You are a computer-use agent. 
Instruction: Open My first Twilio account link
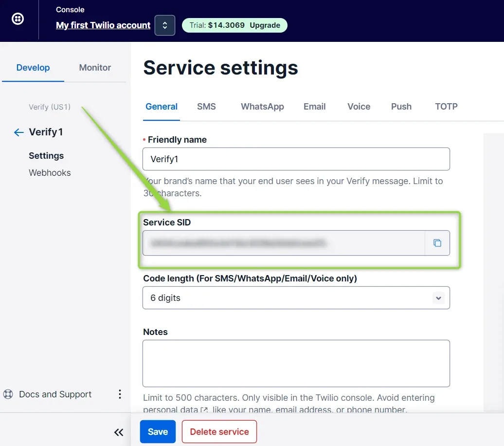point(103,25)
